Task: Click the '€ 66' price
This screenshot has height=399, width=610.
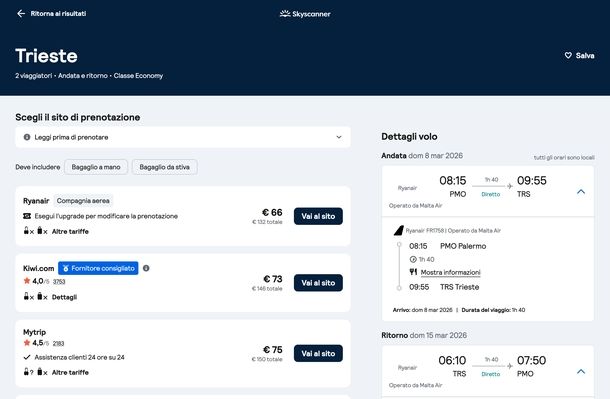Action: (x=272, y=212)
